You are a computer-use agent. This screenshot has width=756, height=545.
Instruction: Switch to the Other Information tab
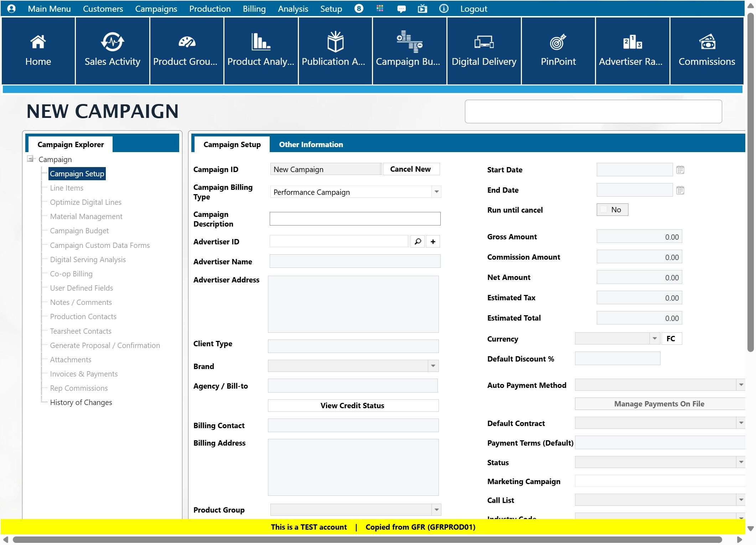click(x=311, y=144)
